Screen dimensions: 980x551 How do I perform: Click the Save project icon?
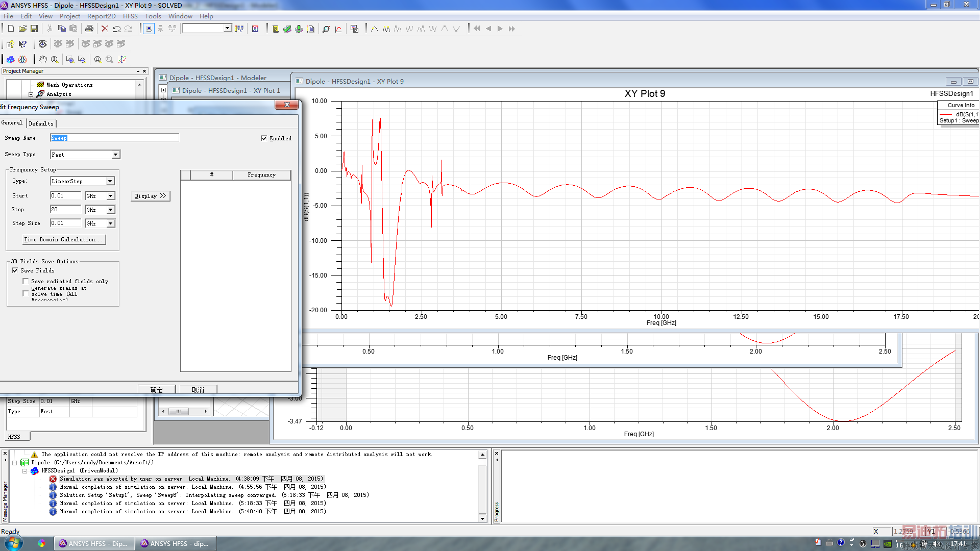[x=34, y=29]
